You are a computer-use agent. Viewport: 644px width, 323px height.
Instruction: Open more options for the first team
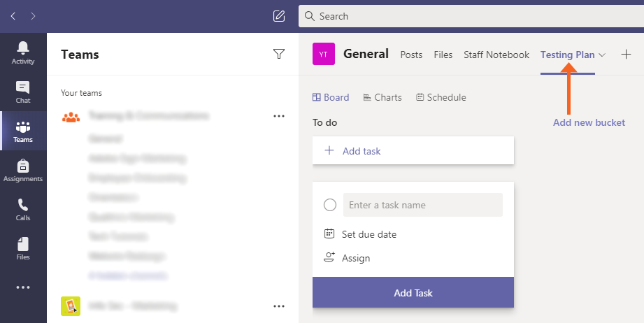coord(279,116)
